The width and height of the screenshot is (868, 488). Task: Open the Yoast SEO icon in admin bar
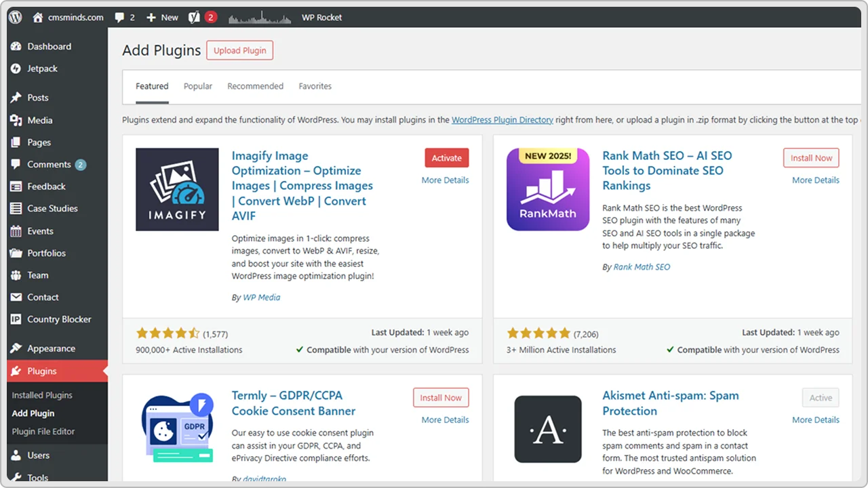pyautogui.click(x=195, y=18)
